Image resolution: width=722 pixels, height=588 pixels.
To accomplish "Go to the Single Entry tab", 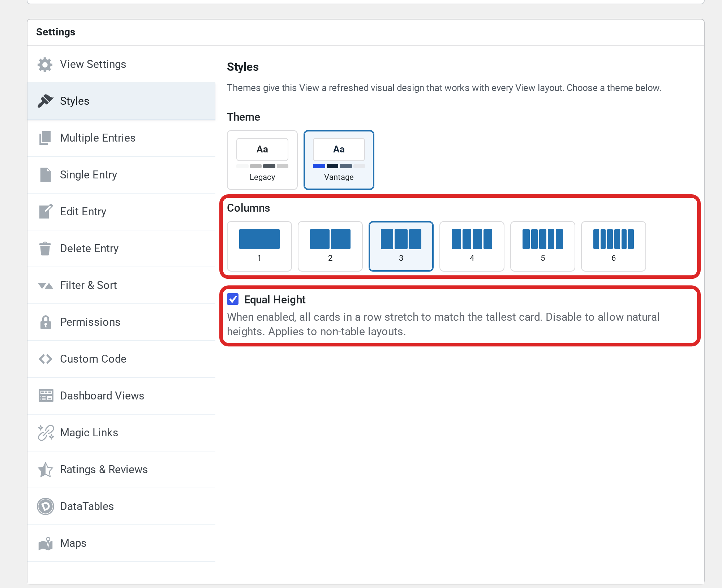I will tap(121, 175).
